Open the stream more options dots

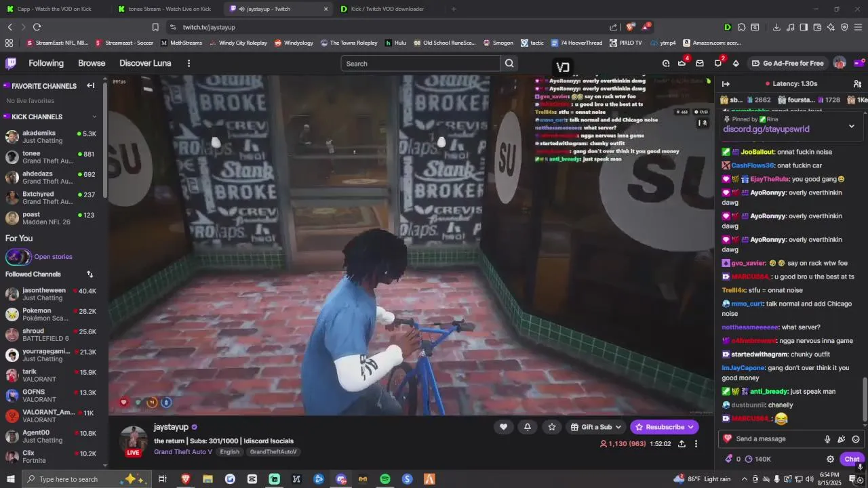[696, 443]
